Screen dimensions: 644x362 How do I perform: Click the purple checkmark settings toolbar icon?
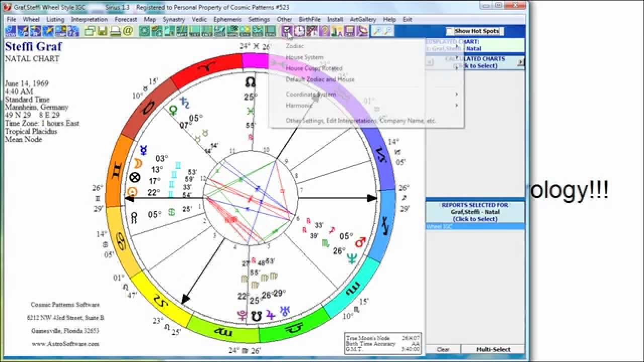[287, 31]
